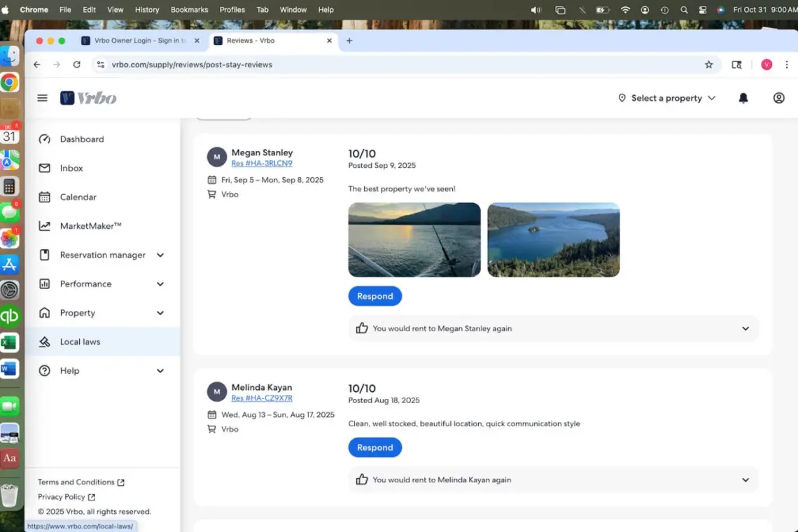Open the account profile icon
The image size is (798, 532).
(778, 98)
